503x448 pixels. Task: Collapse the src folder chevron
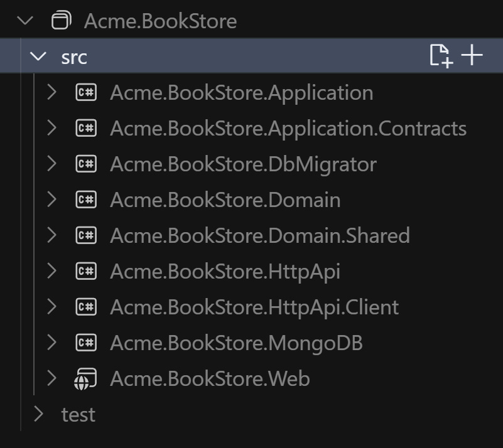(38, 56)
